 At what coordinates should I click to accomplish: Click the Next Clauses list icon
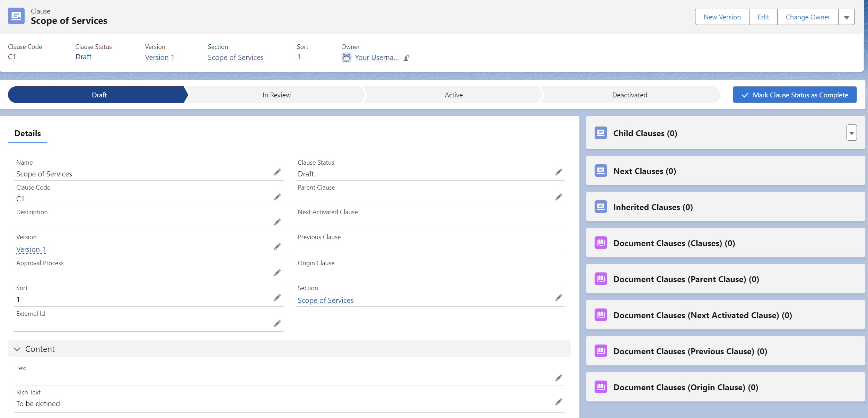600,171
